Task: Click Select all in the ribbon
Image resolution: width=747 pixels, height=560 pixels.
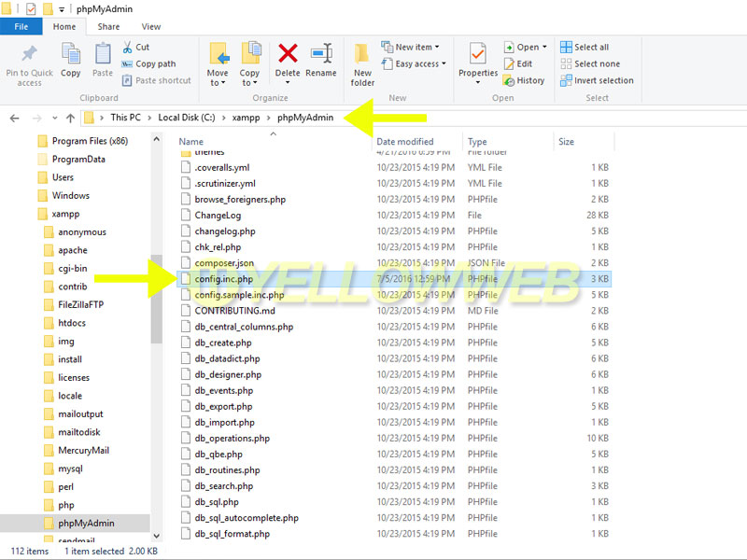Action: point(585,47)
